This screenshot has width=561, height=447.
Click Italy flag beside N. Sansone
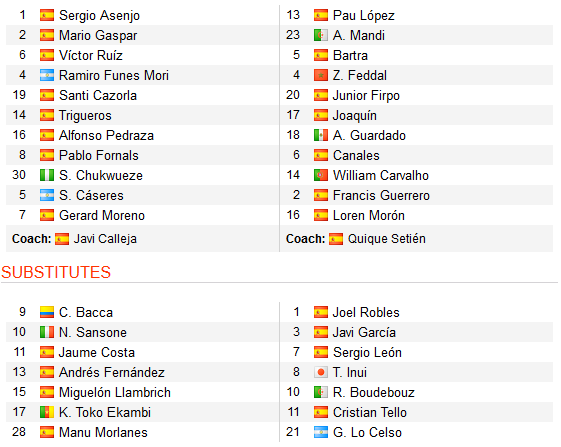[x=47, y=332]
